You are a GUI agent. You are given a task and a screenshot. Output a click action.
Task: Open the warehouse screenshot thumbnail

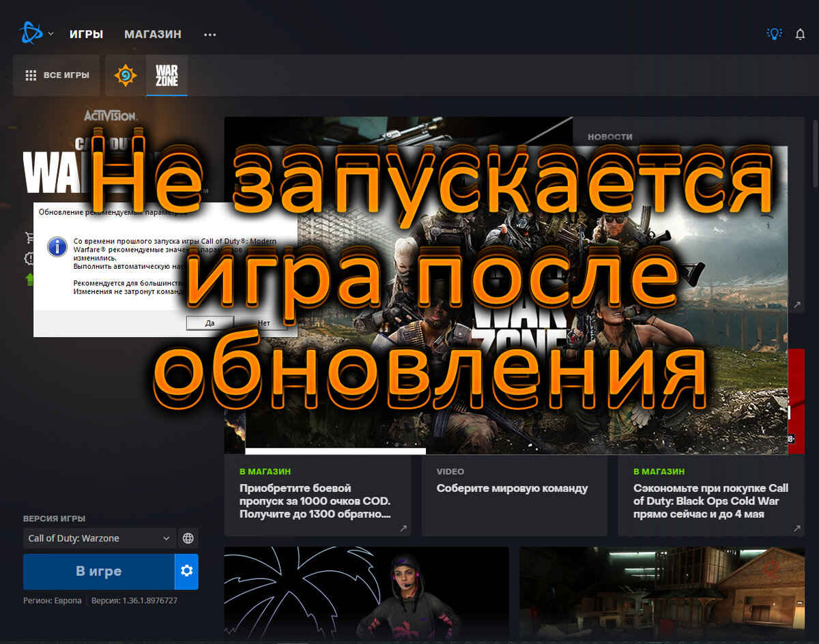[662, 592]
